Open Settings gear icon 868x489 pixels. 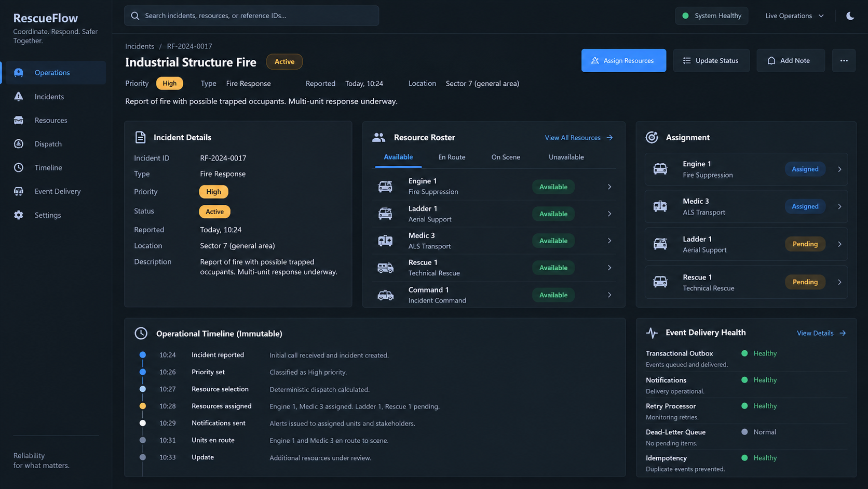pos(19,215)
